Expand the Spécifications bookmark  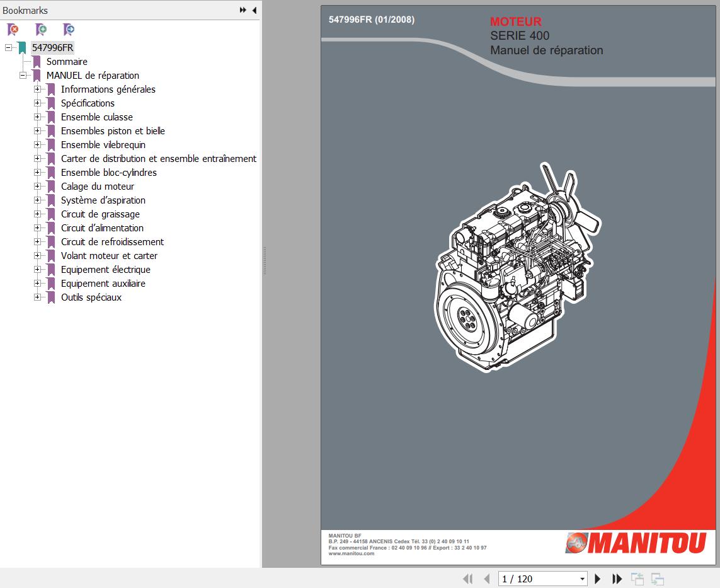point(37,103)
